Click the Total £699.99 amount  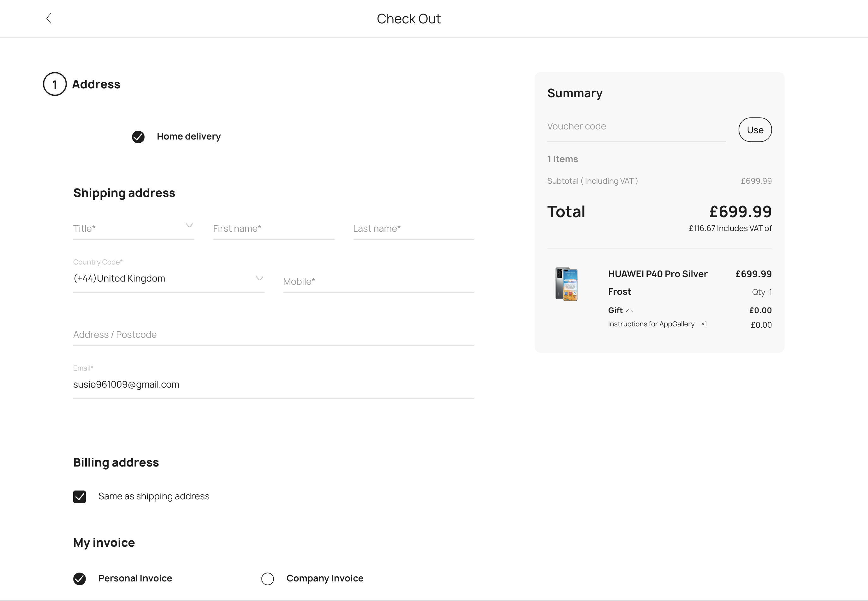click(x=740, y=211)
